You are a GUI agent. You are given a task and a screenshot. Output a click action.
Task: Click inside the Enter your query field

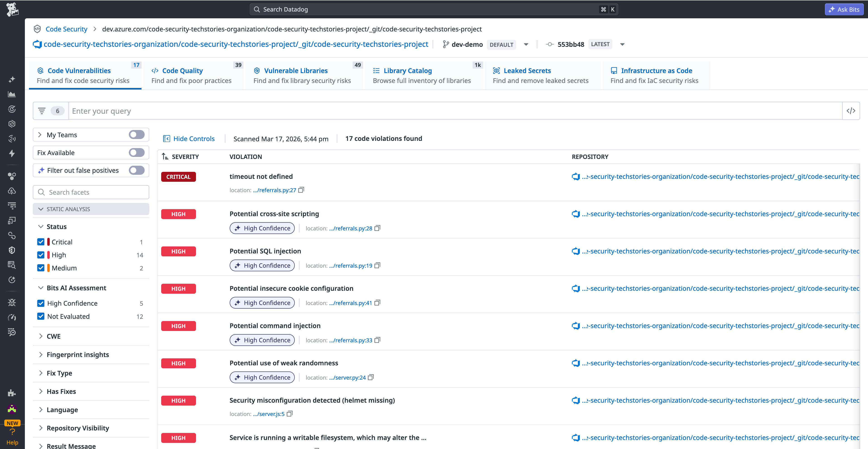tap(270, 111)
